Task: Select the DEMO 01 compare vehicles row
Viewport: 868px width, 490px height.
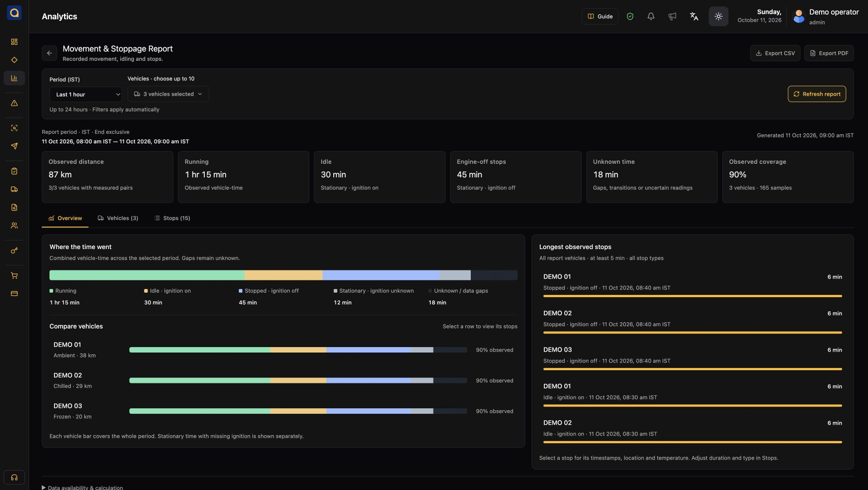Action: [x=283, y=350]
